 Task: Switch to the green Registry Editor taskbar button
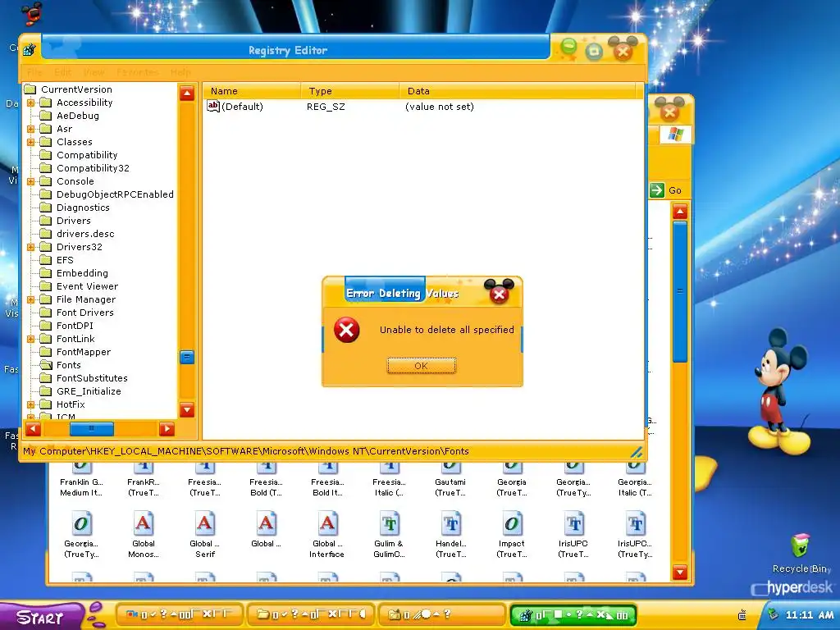pyautogui.click(x=573, y=615)
